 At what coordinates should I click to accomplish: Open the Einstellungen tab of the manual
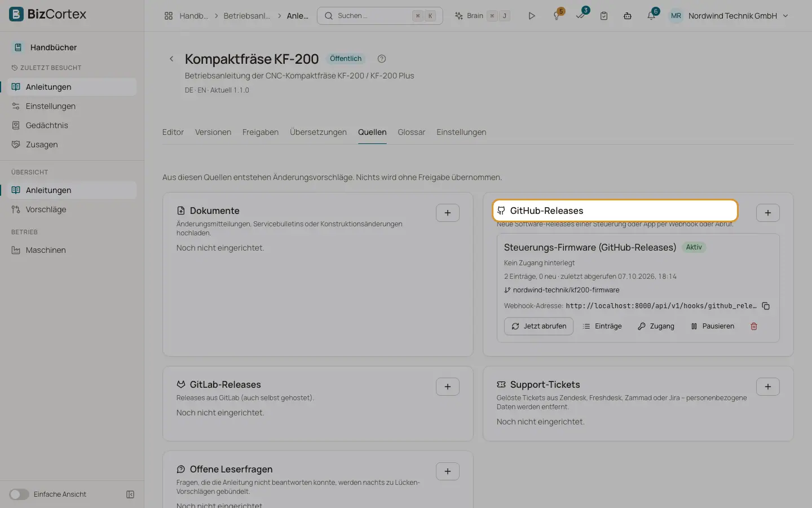(x=461, y=132)
